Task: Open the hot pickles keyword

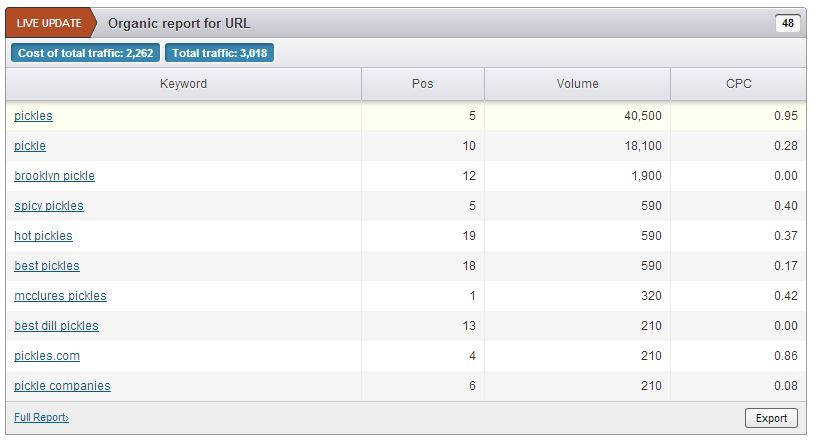Action: pos(43,236)
